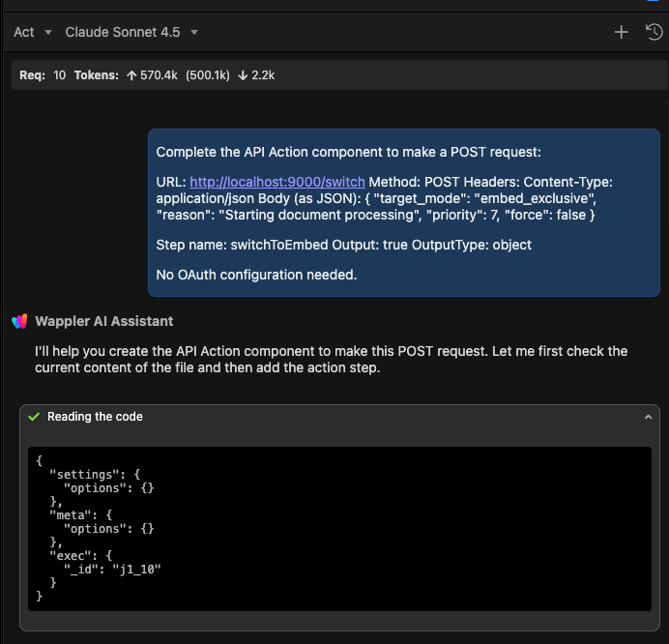Click the Wappler AI Assistant name
The width and height of the screenshot is (669, 644).
point(104,321)
